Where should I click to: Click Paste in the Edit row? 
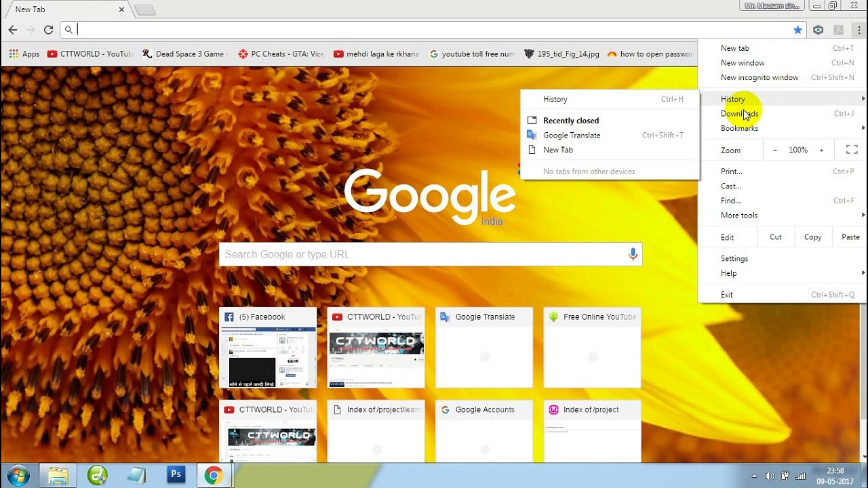850,237
